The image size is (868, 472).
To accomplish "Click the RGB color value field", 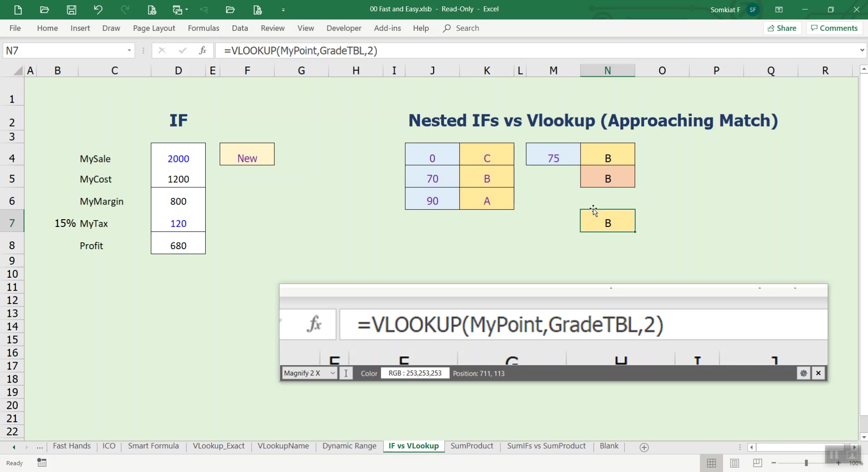I will pyautogui.click(x=415, y=373).
